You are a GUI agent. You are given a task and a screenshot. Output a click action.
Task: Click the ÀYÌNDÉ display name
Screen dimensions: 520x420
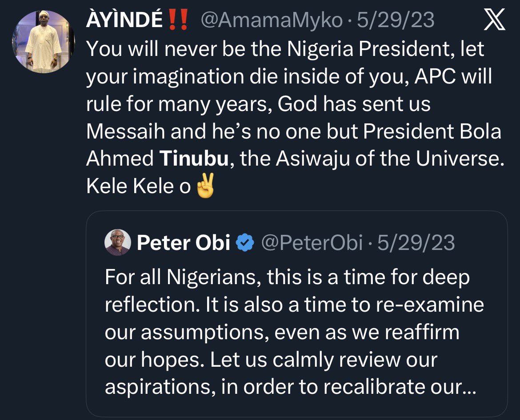124,21
